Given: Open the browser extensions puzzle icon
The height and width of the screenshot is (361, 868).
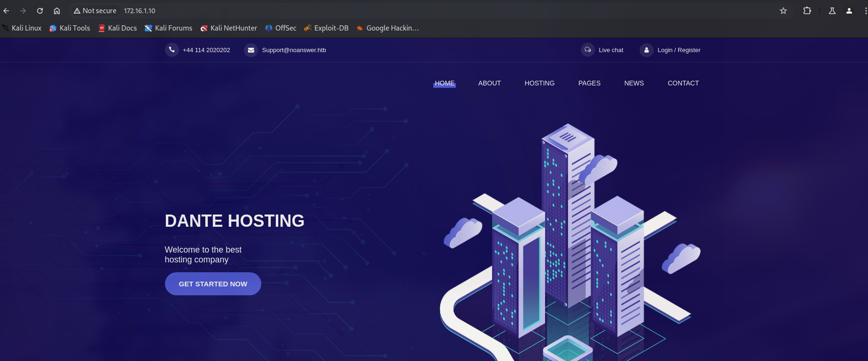Looking at the screenshot, I should (x=807, y=11).
